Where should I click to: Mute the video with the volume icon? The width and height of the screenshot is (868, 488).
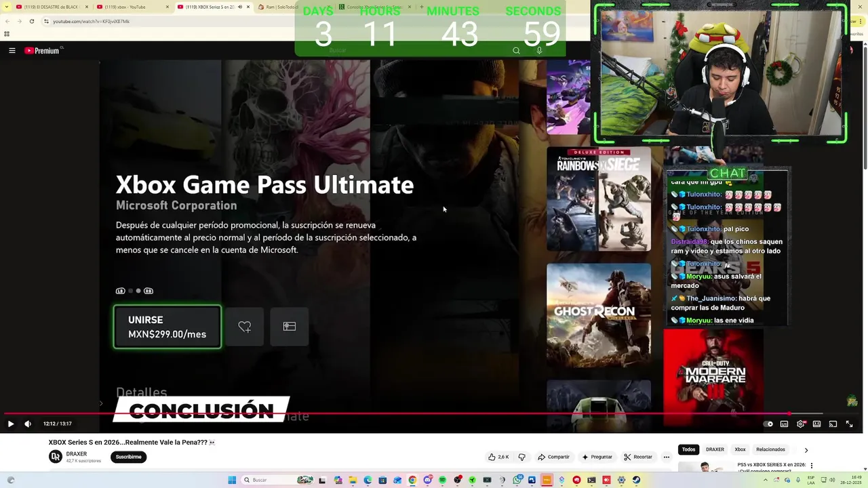coord(28,424)
